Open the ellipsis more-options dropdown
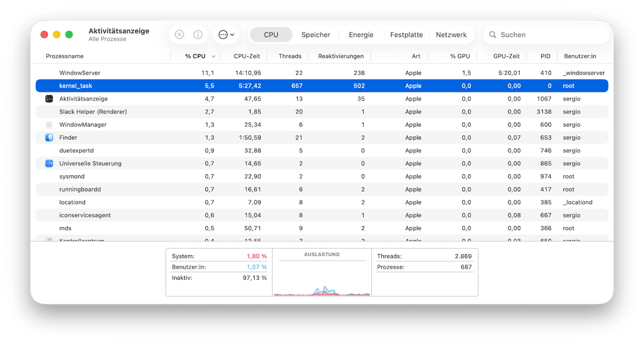This screenshot has height=344, width=644. tap(227, 34)
